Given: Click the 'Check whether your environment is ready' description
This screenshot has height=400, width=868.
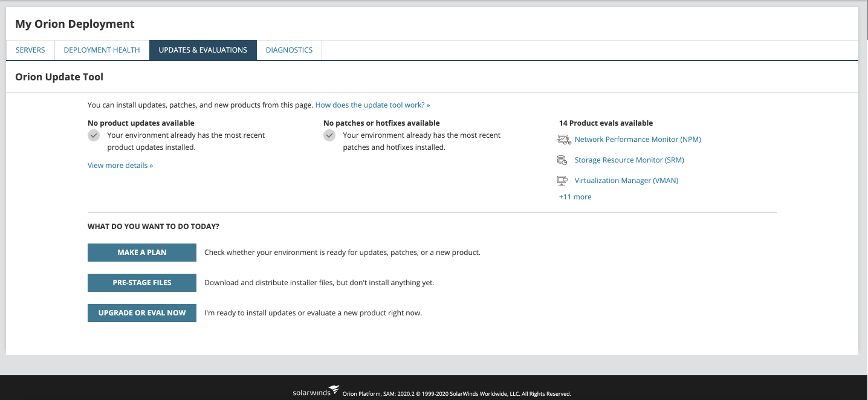Looking at the screenshot, I should pyautogui.click(x=342, y=253).
